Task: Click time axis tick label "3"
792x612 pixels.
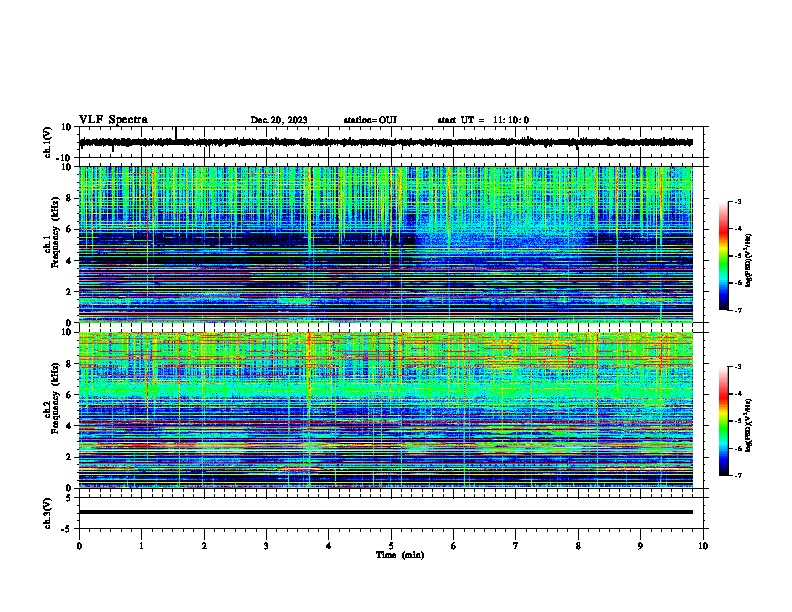Action: 266,546
